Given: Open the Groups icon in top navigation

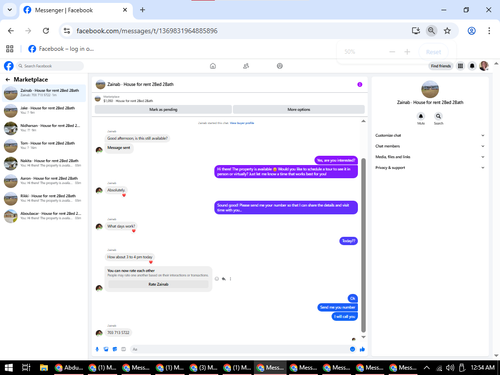Looking at the screenshot, I should tap(280, 66).
